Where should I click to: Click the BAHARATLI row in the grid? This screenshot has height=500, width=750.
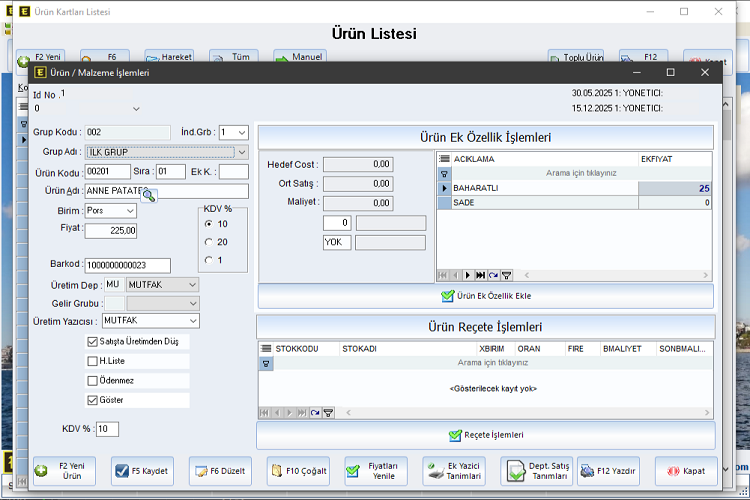click(x=540, y=188)
